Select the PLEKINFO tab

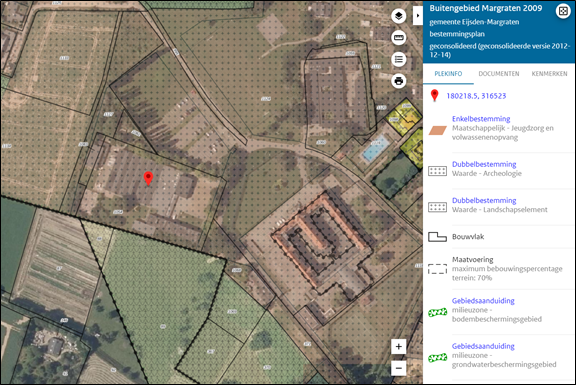[x=448, y=74]
